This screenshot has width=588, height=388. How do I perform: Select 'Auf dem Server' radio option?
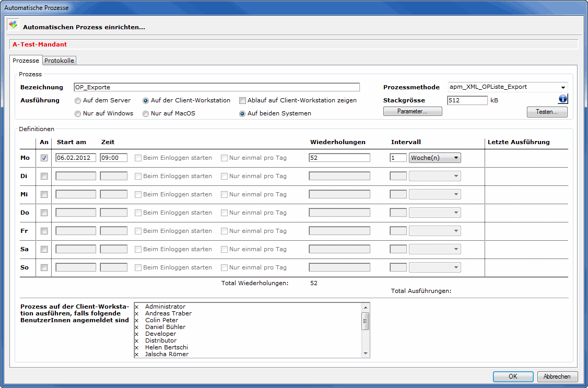click(78, 100)
